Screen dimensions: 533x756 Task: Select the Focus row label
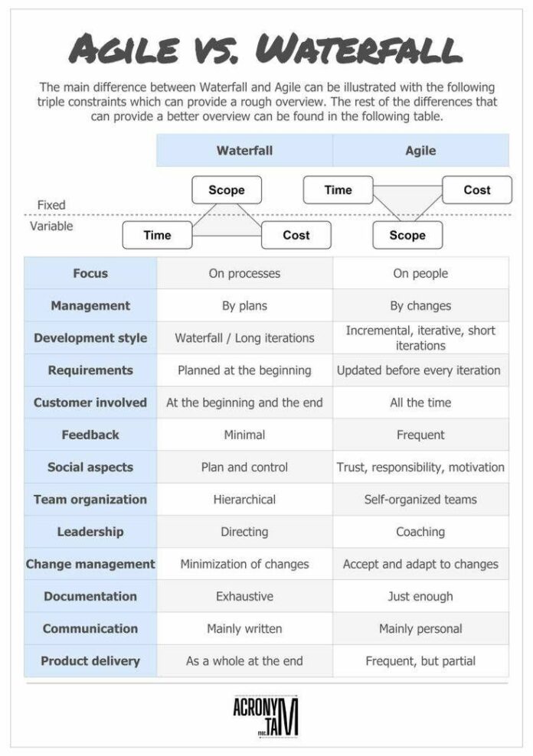pos(90,273)
